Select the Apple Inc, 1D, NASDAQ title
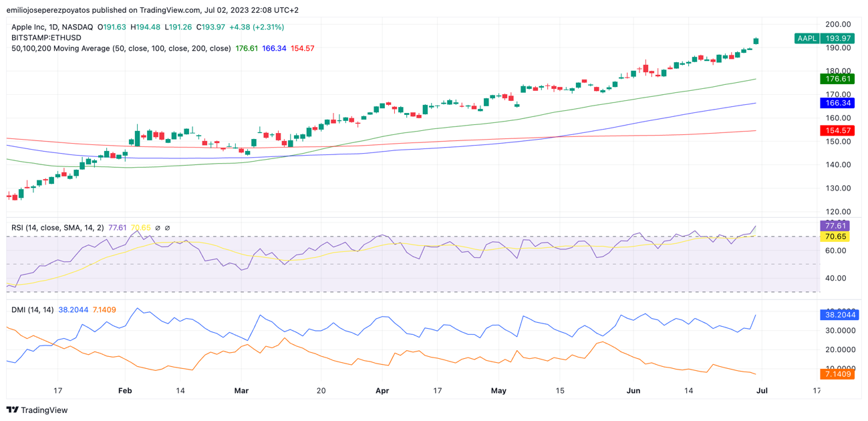This screenshot has height=421, width=868. click(x=52, y=27)
